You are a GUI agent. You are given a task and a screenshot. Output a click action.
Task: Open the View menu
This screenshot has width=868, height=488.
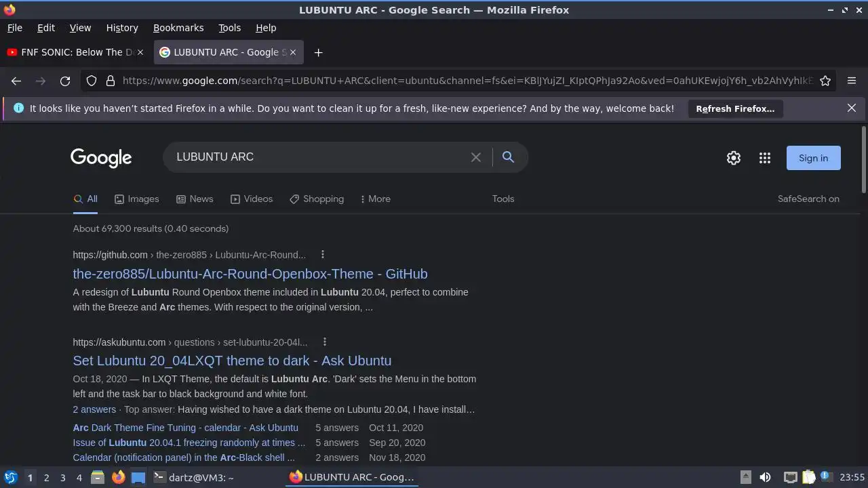click(x=80, y=28)
